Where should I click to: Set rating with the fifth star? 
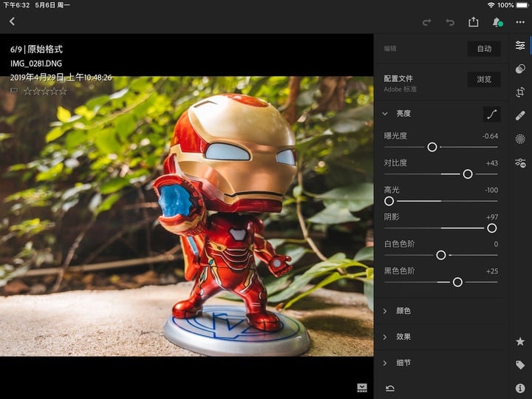pos(63,92)
